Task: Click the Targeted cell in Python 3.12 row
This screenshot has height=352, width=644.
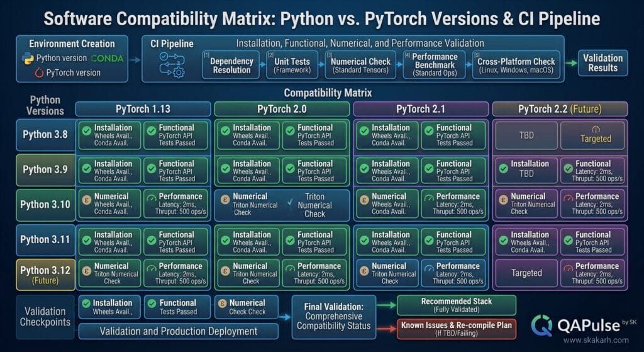Action: click(526, 273)
